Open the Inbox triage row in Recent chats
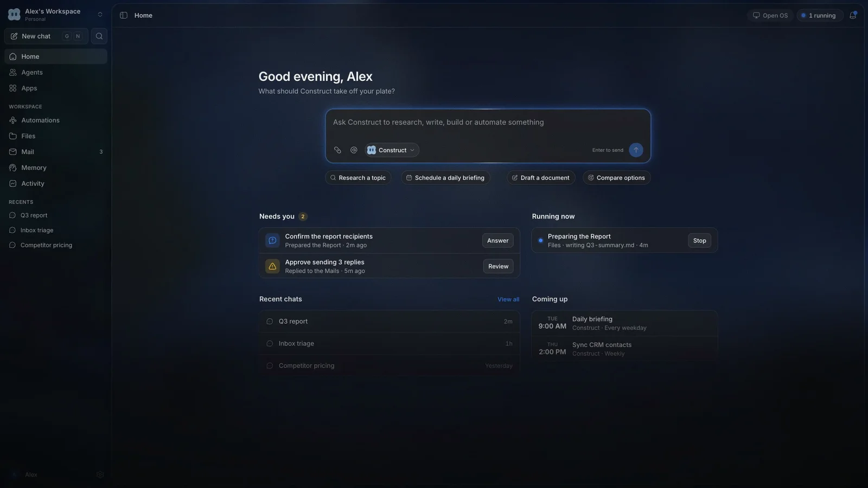Viewport: 868px width, 488px height. [x=390, y=344]
